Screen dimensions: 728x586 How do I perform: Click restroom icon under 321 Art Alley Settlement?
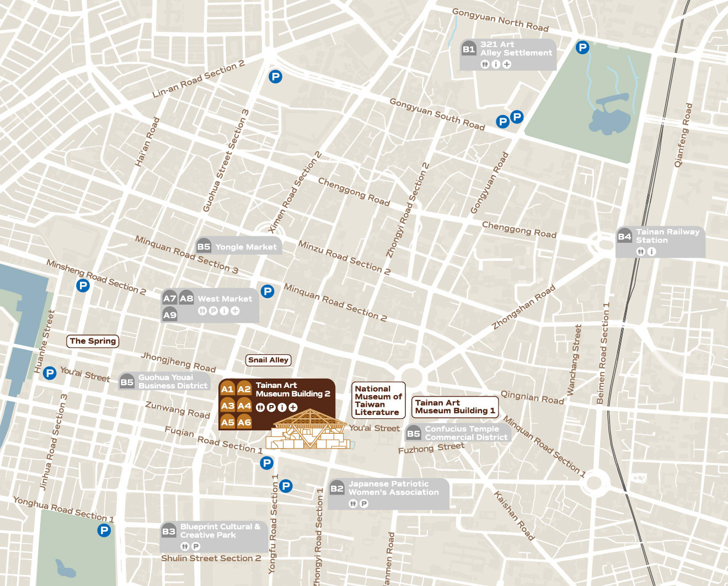coord(485,64)
